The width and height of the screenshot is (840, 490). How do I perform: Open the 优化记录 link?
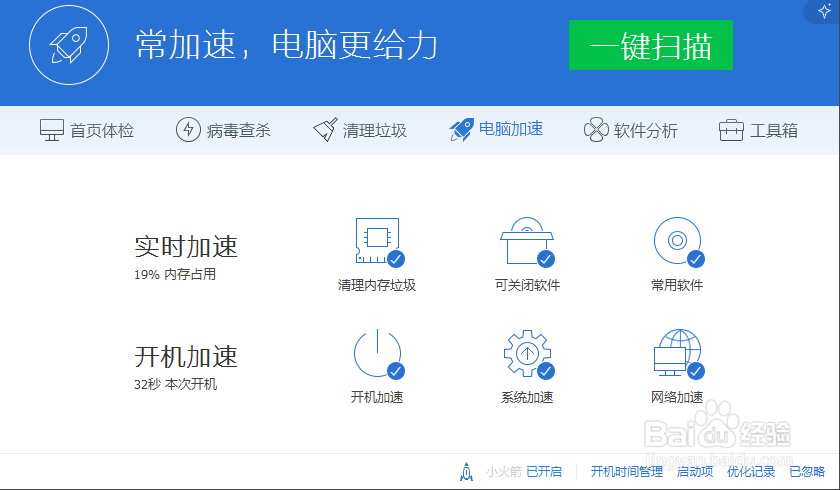pyautogui.click(x=751, y=471)
